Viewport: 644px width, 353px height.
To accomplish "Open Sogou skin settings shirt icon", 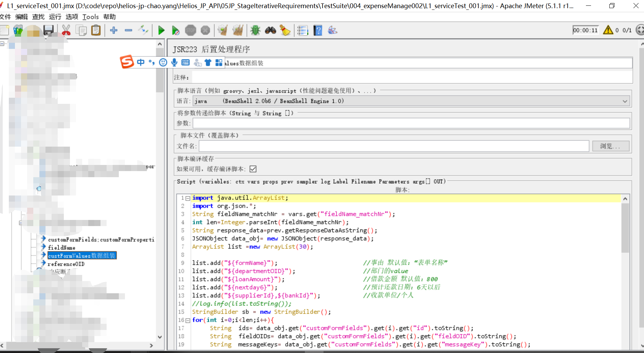I will pos(208,62).
